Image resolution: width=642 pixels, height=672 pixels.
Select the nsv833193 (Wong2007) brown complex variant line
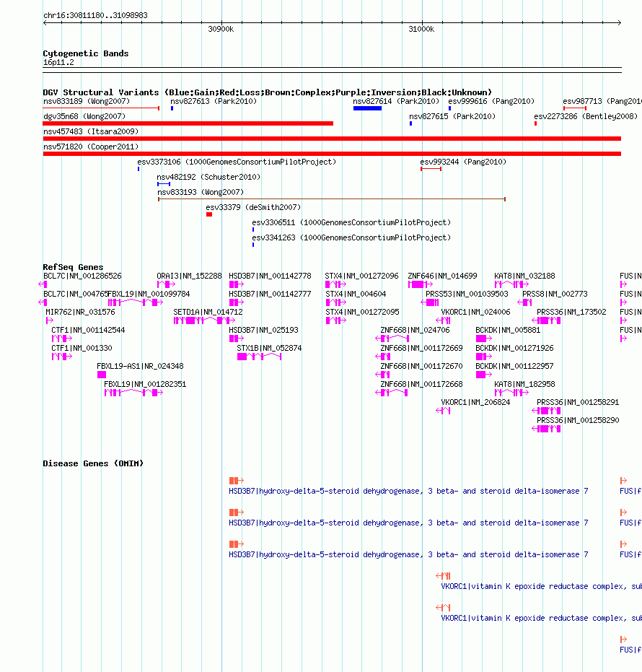coord(332,199)
